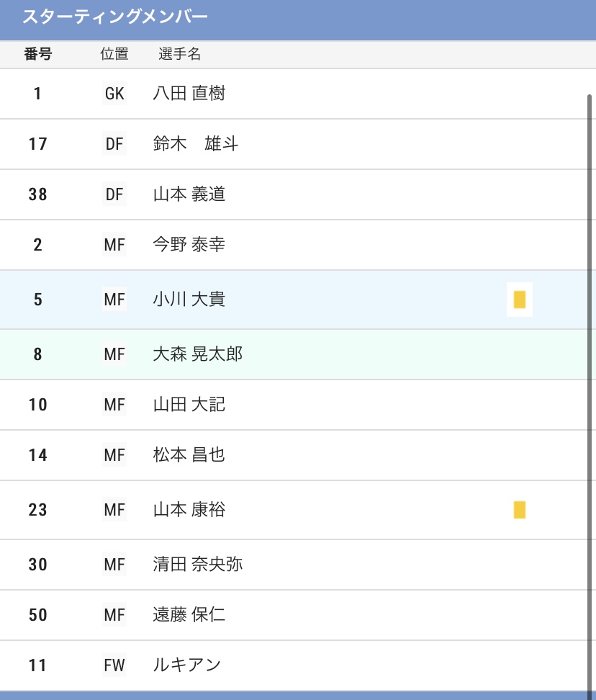Screen dimensions: 596x700
Task: Select player 山本 義道
Action: (189, 194)
